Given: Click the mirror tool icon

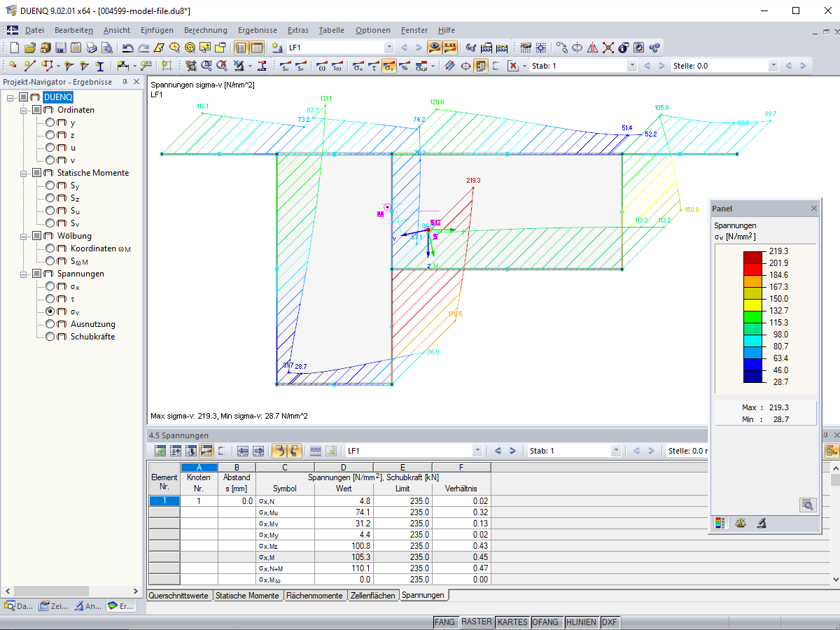Looking at the screenshot, I should (x=592, y=48).
